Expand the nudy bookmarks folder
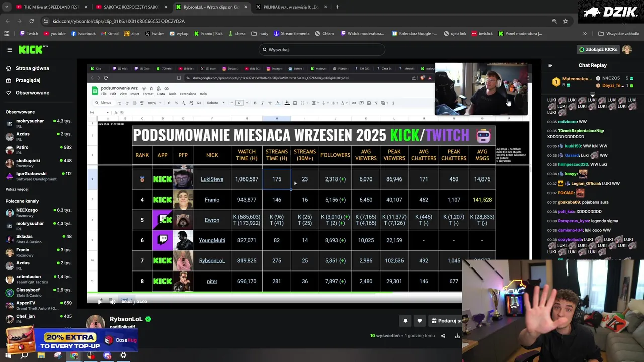Viewport: 644px width, 362px height. [260, 34]
